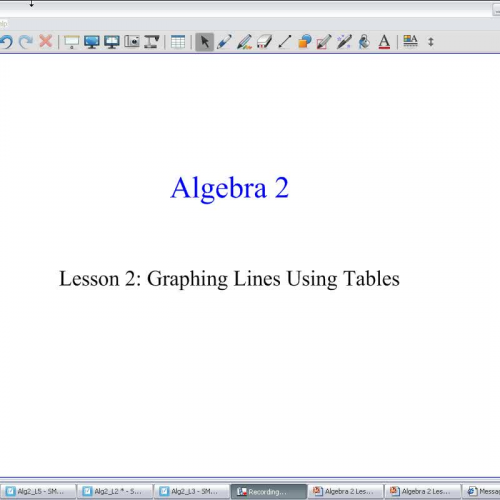This screenshot has height=500, width=500.
Task: Click the Redo arrow icon
Action: (x=26, y=42)
